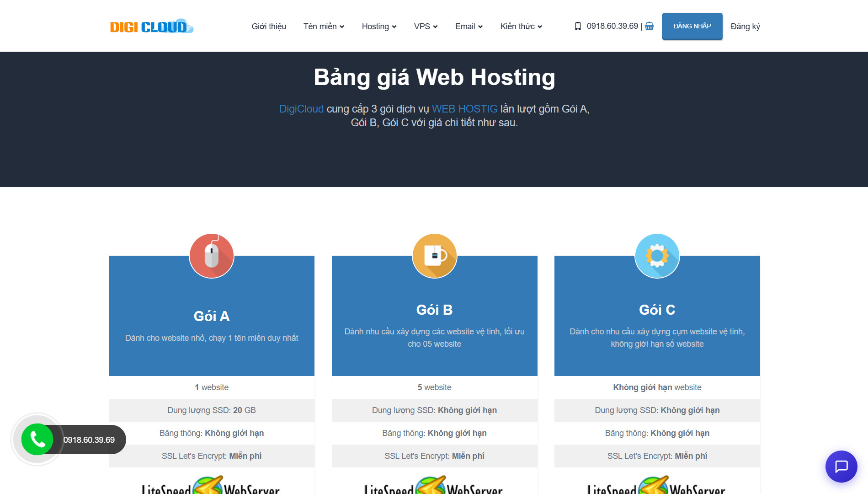The width and height of the screenshot is (868, 494).
Task: Click '1 website' row in Gói A
Action: [x=212, y=387]
